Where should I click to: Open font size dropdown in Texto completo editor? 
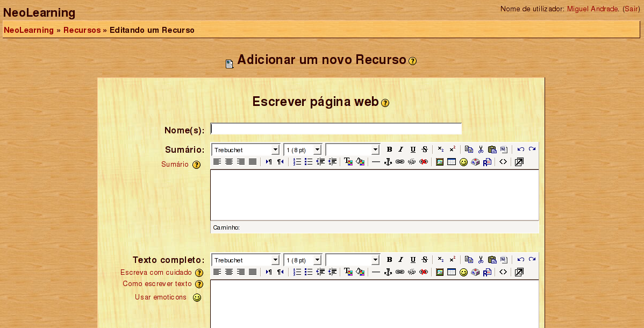[303, 260]
